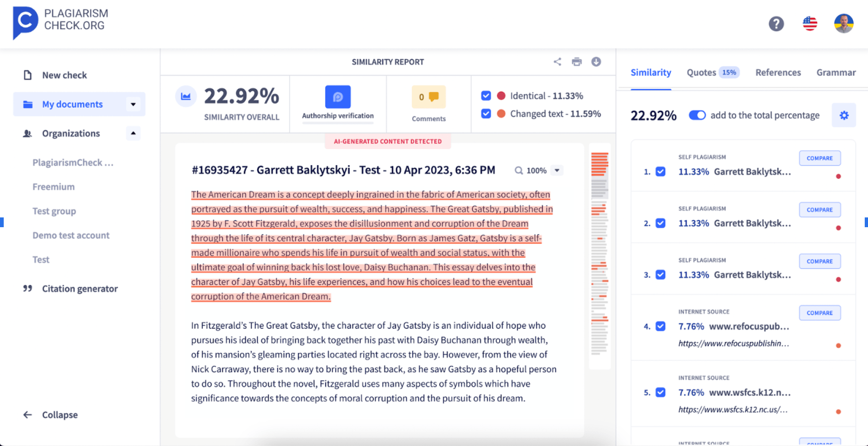Uncheck the Changed text filter
868x446 pixels.
pyautogui.click(x=486, y=114)
